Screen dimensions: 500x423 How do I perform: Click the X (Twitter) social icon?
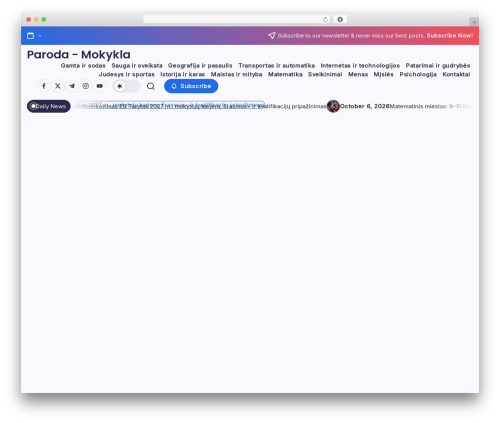pyautogui.click(x=58, y=86)
